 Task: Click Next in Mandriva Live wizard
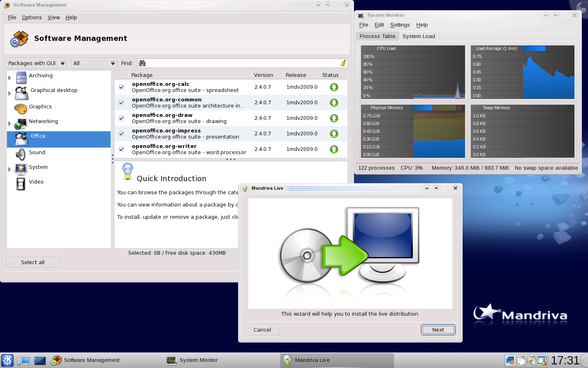click(438, 330)
